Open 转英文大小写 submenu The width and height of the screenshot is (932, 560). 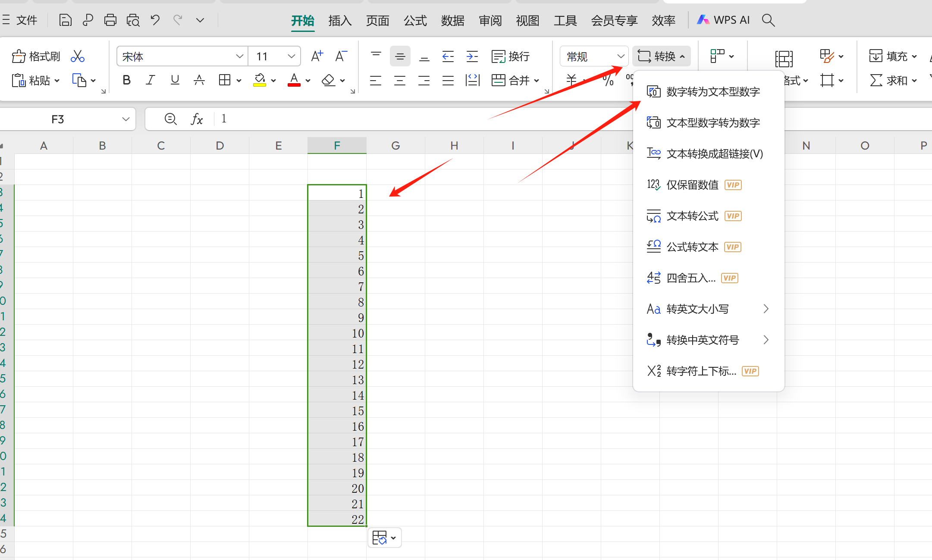709,309
